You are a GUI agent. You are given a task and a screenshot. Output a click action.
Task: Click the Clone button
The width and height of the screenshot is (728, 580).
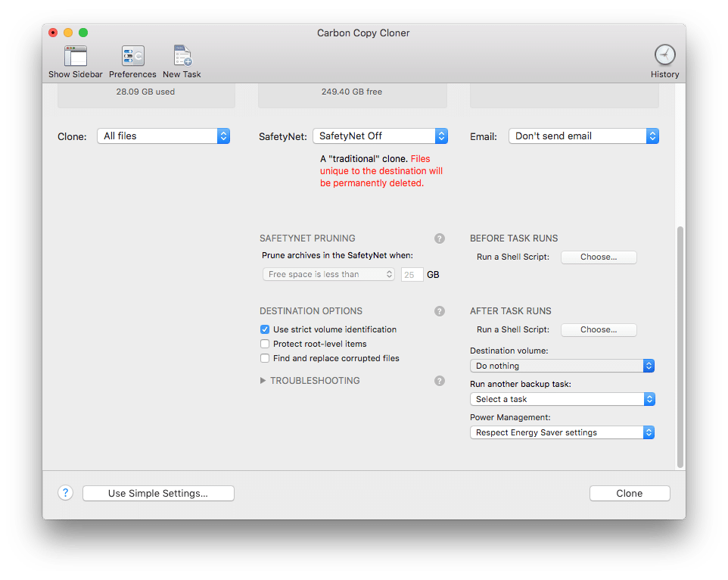pyautogui.click(x=630, y=494)
